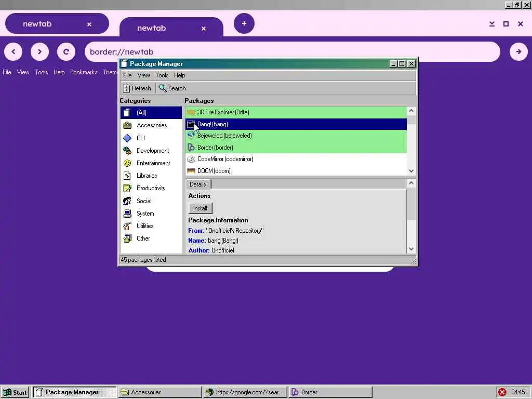Switch to the first newtab tab

click(57, 24)
